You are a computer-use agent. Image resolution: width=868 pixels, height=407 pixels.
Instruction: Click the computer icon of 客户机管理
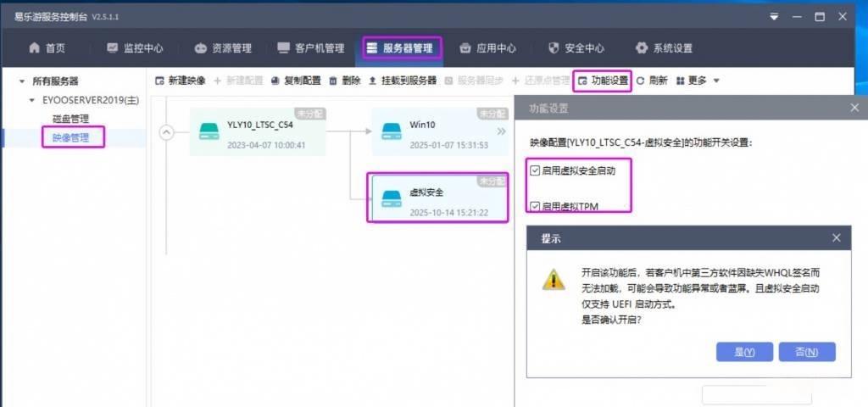[x=283, y=48]
